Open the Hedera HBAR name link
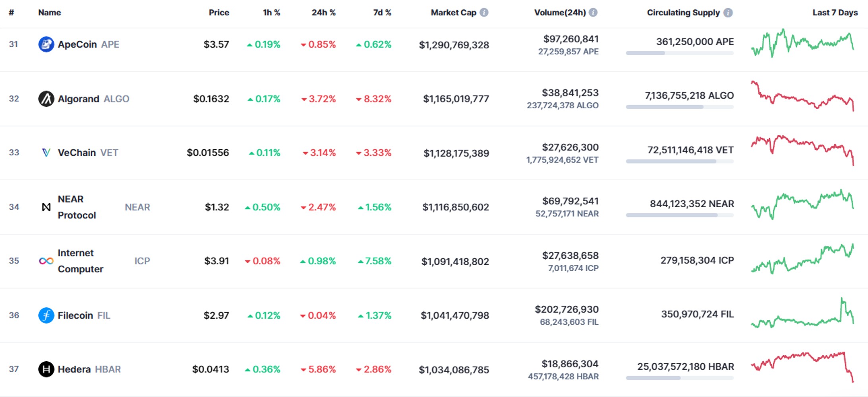868x397 pixels. (x=89, y=369)
